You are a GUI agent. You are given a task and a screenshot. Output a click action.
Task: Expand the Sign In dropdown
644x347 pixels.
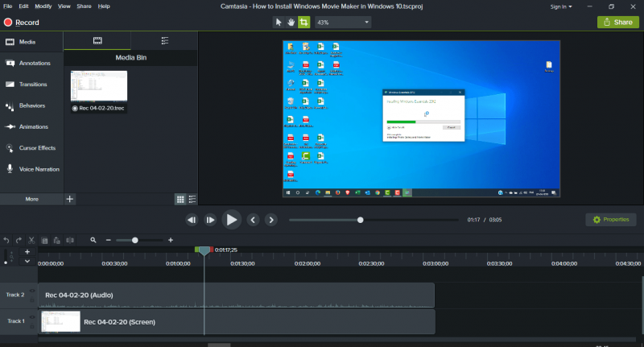pos(561,6)
